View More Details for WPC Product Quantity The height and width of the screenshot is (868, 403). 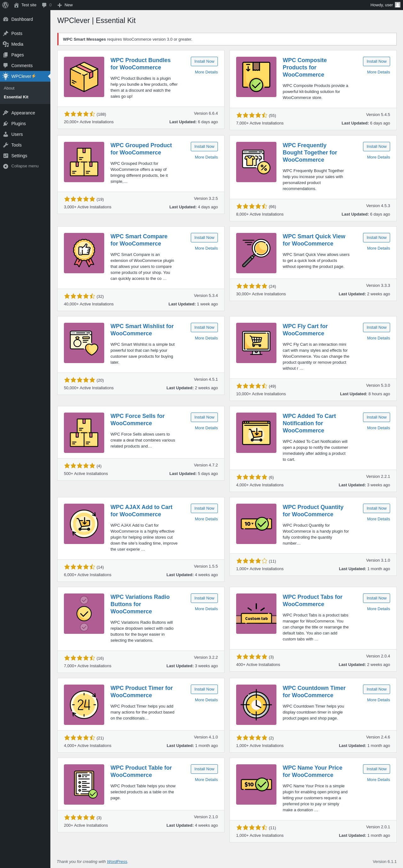click(378, 519)
